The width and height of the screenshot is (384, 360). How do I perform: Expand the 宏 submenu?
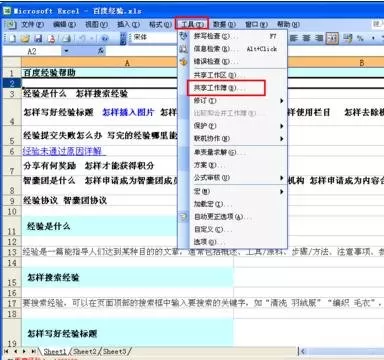coord(282,192)
